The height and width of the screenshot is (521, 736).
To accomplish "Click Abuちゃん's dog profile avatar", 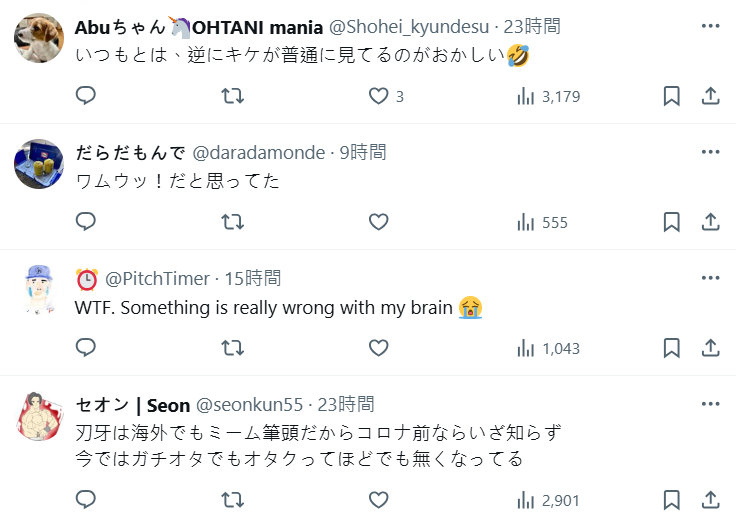I will pyautogui.click(x=40, y=38).
